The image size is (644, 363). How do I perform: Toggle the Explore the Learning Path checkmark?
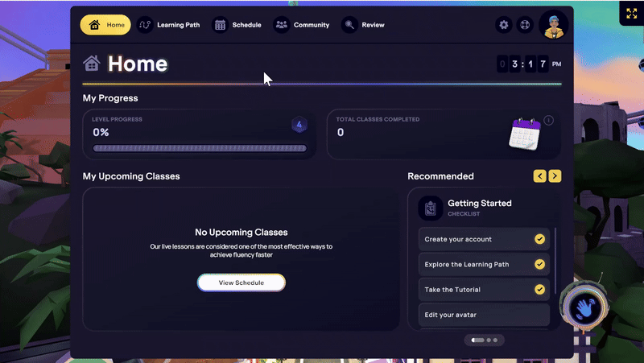tap(539, 264)
